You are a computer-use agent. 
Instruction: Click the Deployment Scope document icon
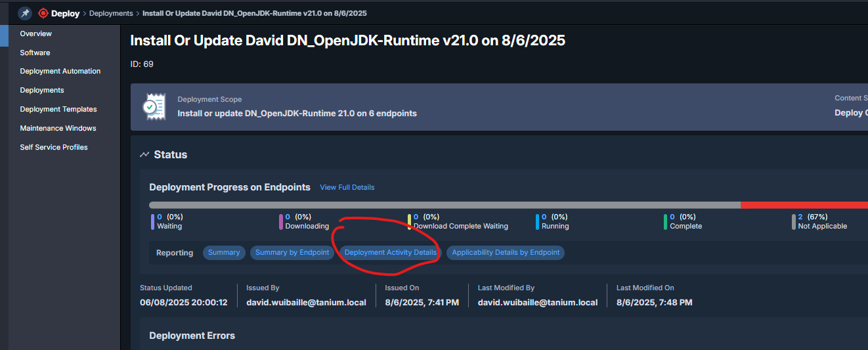click(x=154, y=106)
